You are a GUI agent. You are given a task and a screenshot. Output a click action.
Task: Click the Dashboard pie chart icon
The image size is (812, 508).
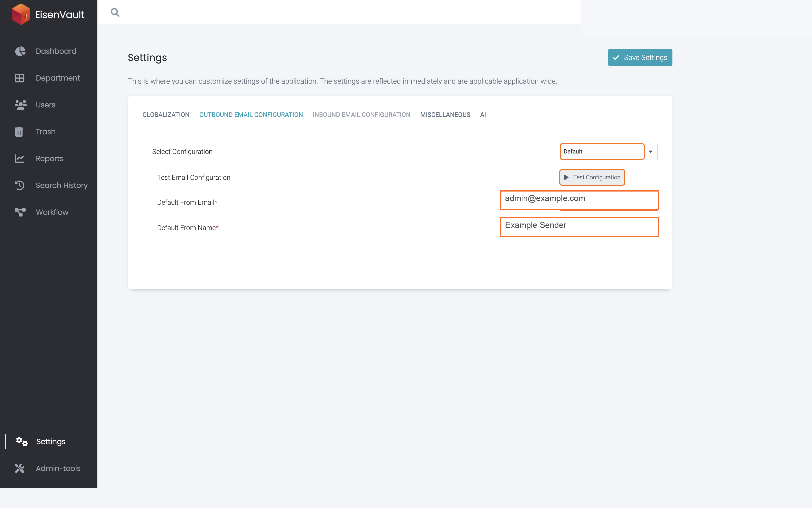20,51
